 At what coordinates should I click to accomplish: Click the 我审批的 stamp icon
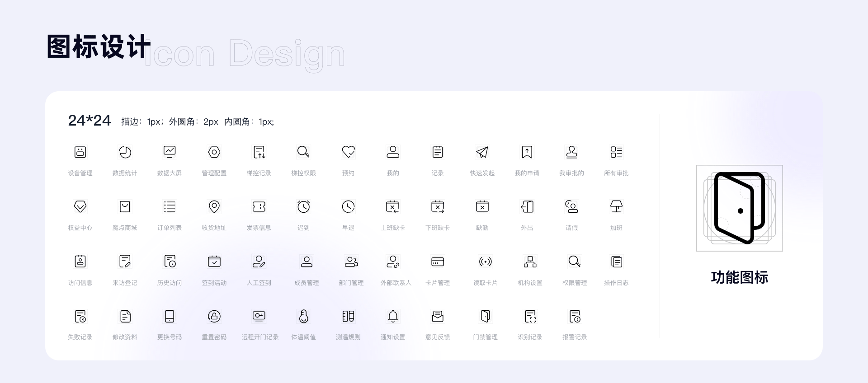pos(572,152)
